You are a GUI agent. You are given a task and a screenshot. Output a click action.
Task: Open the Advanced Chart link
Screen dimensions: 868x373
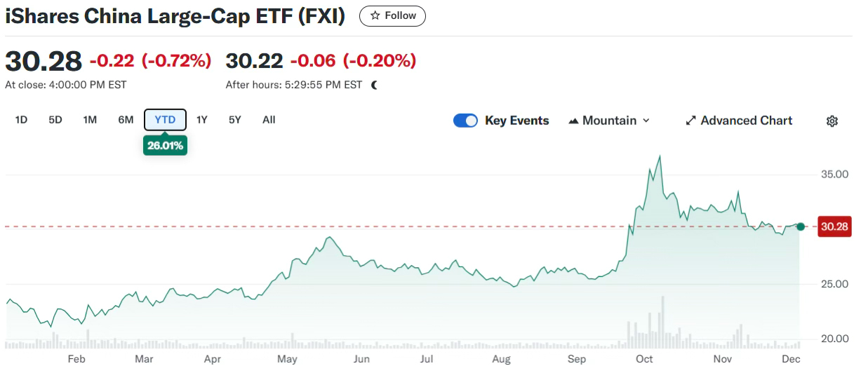click(746, 121)
